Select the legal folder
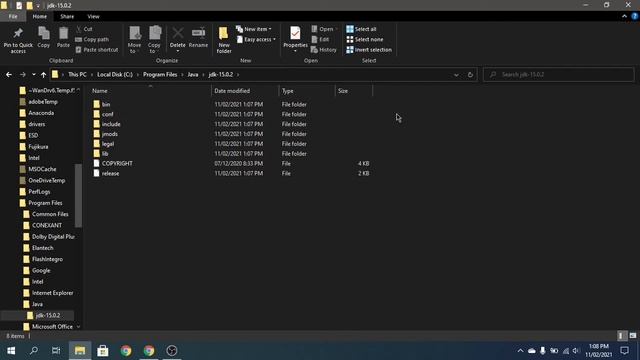 click(x=108, y=144)
